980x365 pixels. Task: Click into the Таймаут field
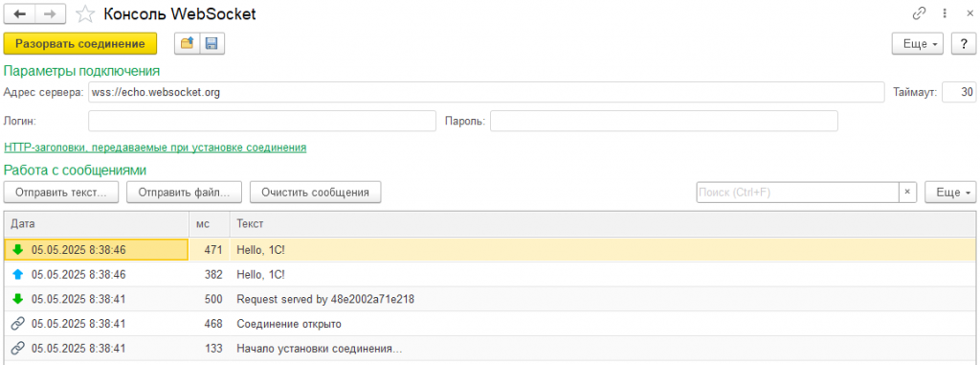pos(959,92)
